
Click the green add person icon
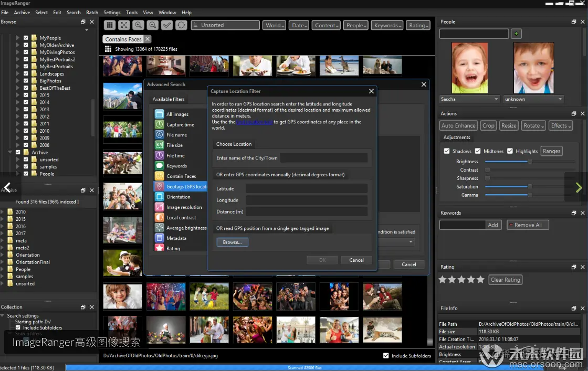point(516,34)
